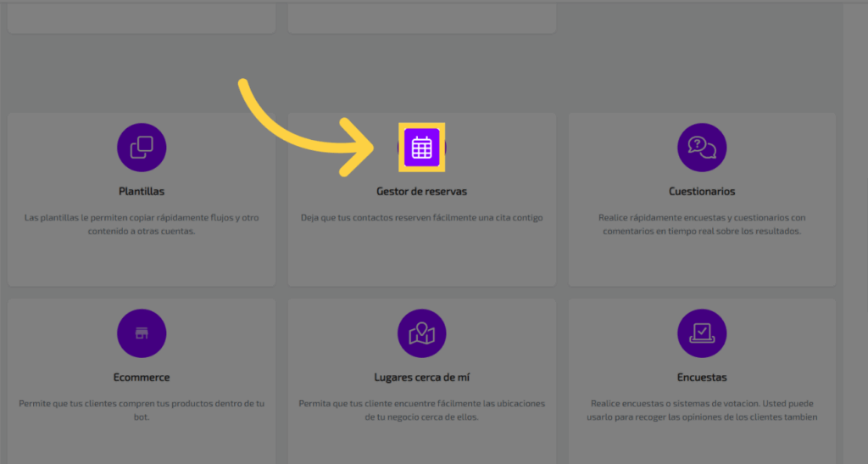Viewport: 868px width, 464px height.
Task: Select the Cuestionarios description about real-time feedback
Action: [702, 224]
